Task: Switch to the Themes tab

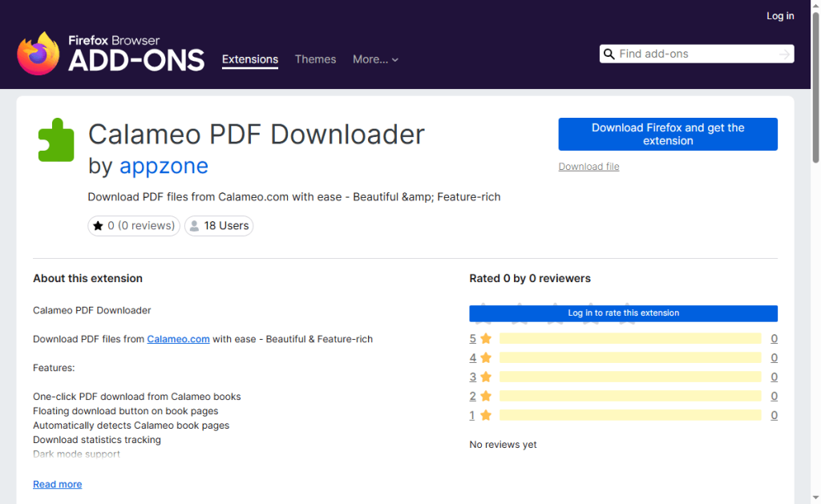Action: coord(315,59)
